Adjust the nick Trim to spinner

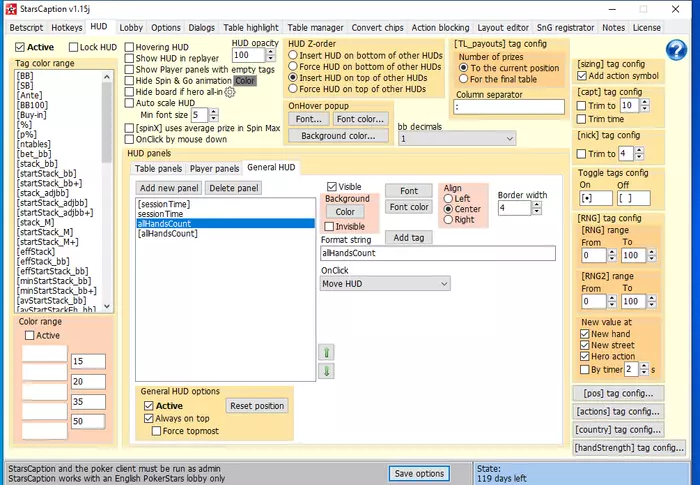(639, 154)
